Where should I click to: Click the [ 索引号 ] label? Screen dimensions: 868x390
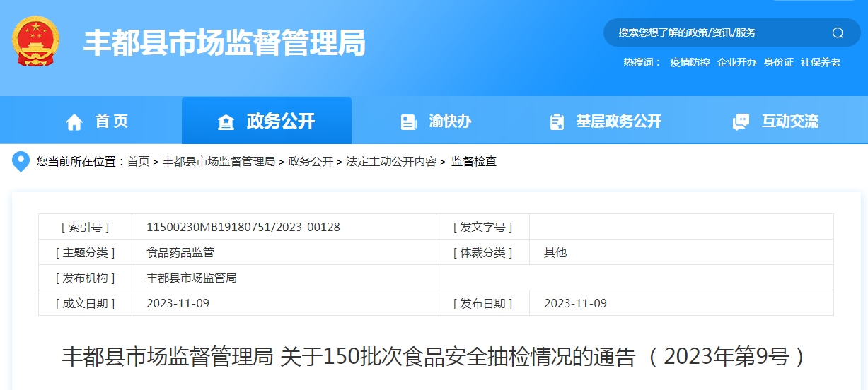click(x=86, y=227)
